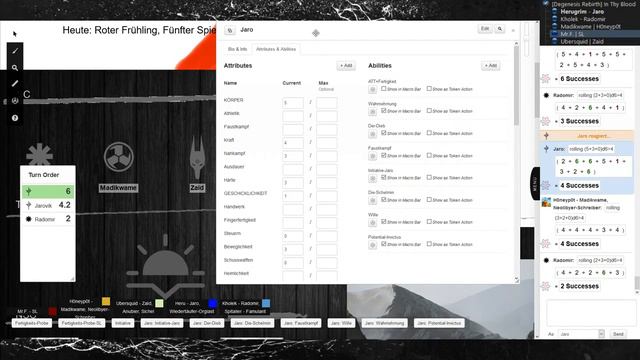Image resolution: width=640 pixels, height=360 pixels.
Task: Click the Wille ability edit icon
Action: (x=372, y=223)
